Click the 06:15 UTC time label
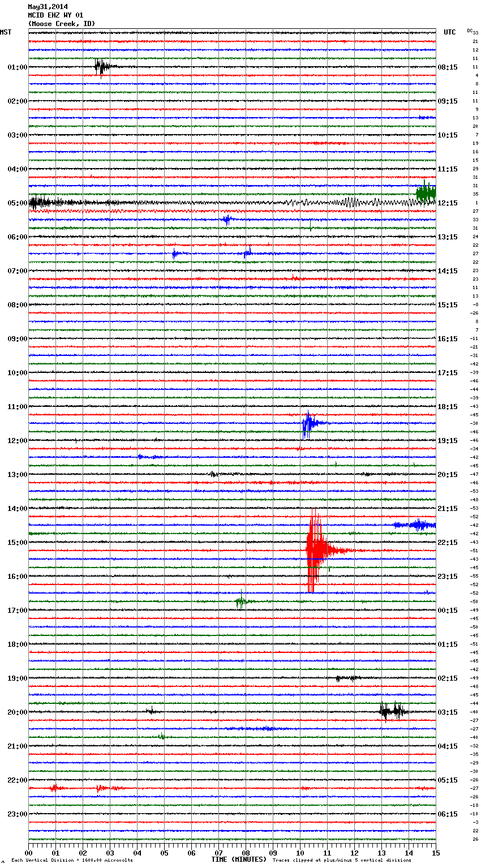481x868 pixels. pos(448,814)
